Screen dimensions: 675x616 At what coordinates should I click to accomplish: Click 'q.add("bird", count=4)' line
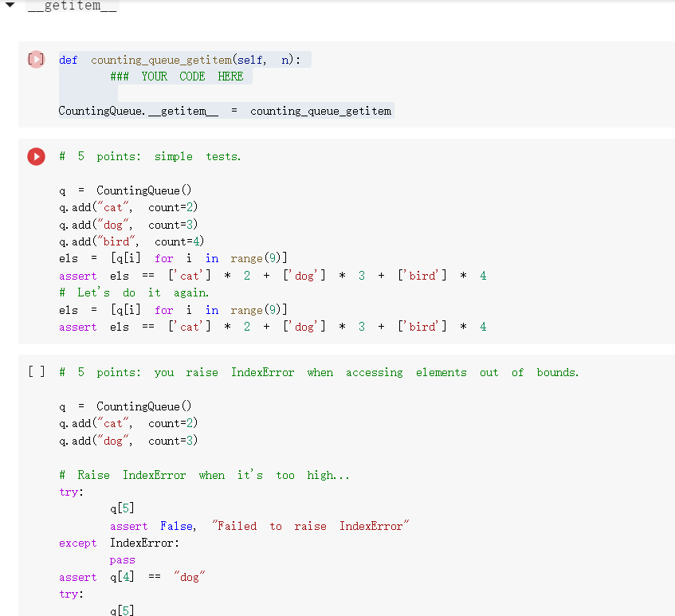[131, 241]
